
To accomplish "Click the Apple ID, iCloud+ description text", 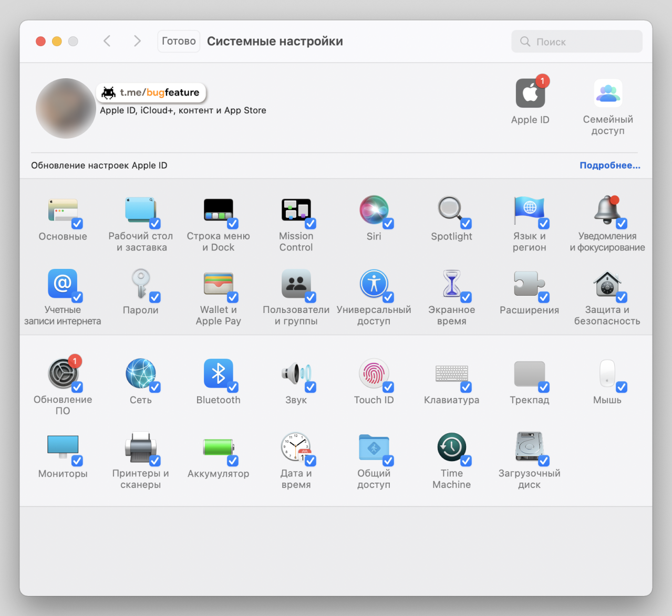I will [183, 110].
